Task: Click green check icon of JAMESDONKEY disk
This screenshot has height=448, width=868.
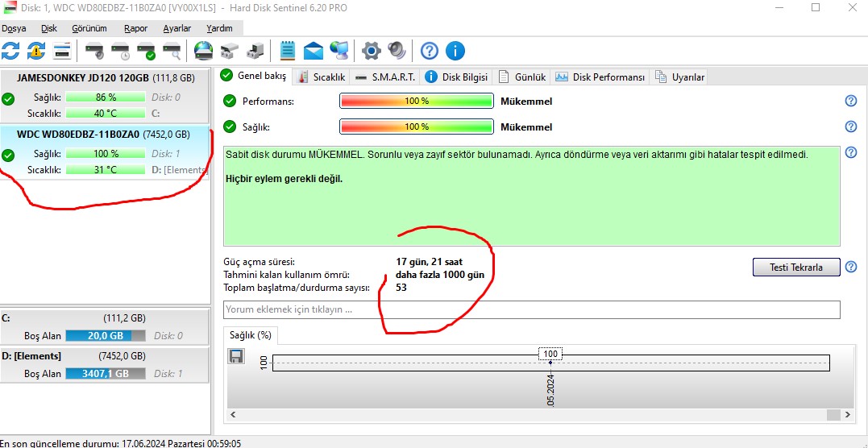Action: 8,99
